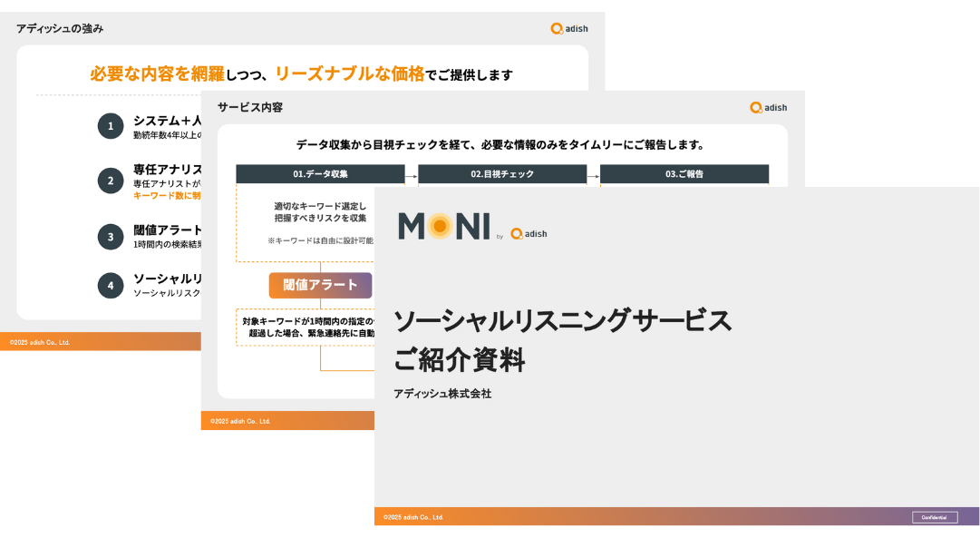The image size is (980, 538).
Task: Click the MONI logo on the cover slide
Action: pyautogui.click(x=443, y=226)
